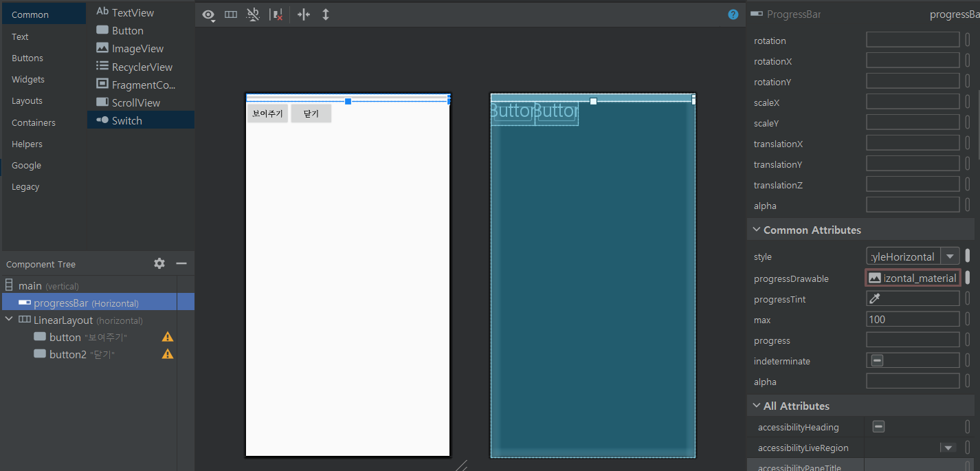Minimize the Component Tree panel
Screen dimensions: 980x471
[181, 263]
